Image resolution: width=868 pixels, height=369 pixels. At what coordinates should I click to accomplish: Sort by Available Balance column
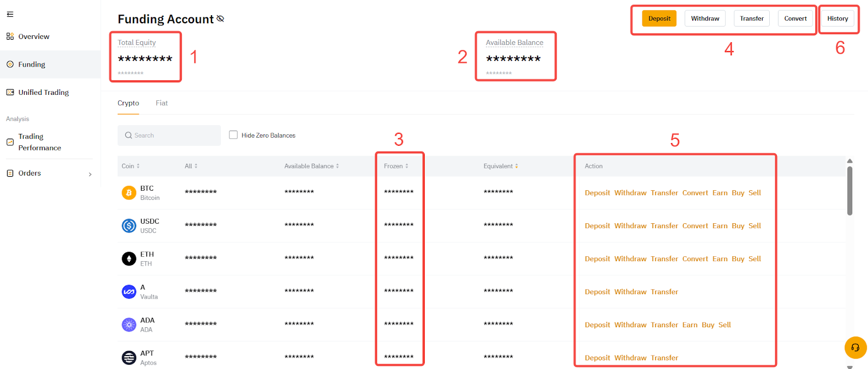point(311,166)
